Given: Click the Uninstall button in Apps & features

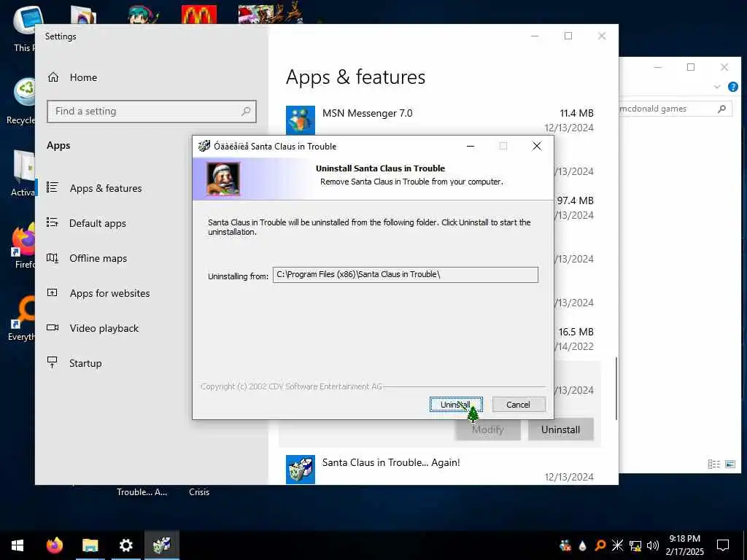Looking at the screenshot, I should click(x=561, y=429).
